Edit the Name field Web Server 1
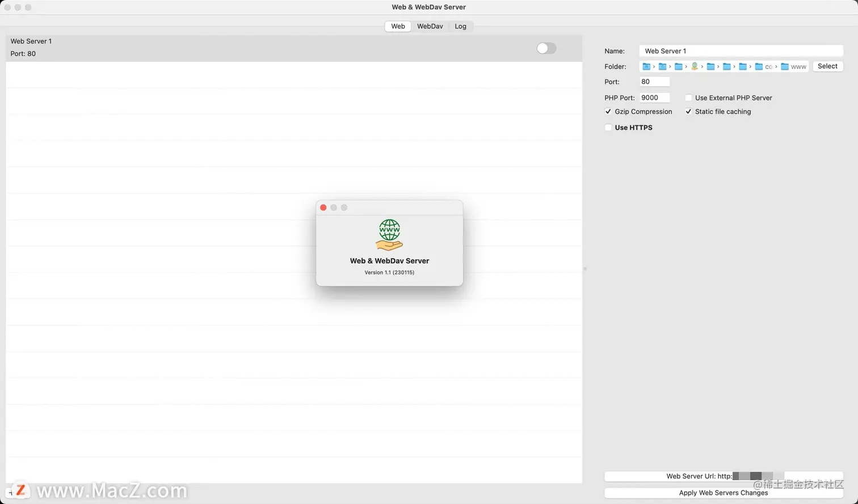This screenshot has width=858, height=504. 741,51
